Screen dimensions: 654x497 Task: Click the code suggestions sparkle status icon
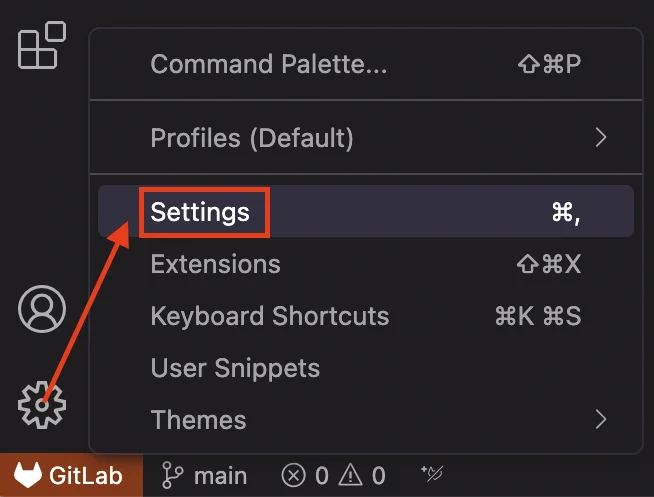coord(433,475)
